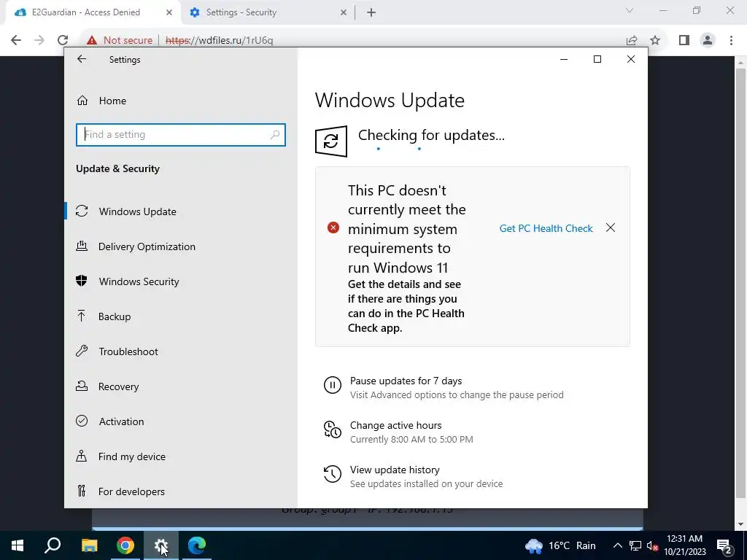Click browser back arrow

(x=16, y=40)
